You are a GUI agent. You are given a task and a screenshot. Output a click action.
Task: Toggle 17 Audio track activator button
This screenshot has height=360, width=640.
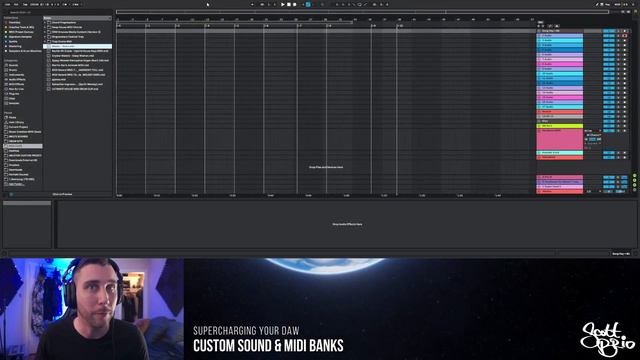(x=609, y=107)
